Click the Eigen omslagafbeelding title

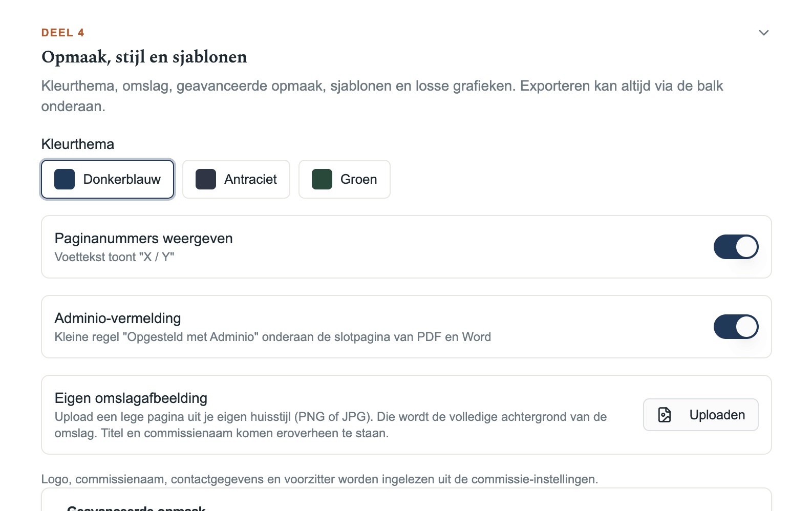[x=131, y=398]
